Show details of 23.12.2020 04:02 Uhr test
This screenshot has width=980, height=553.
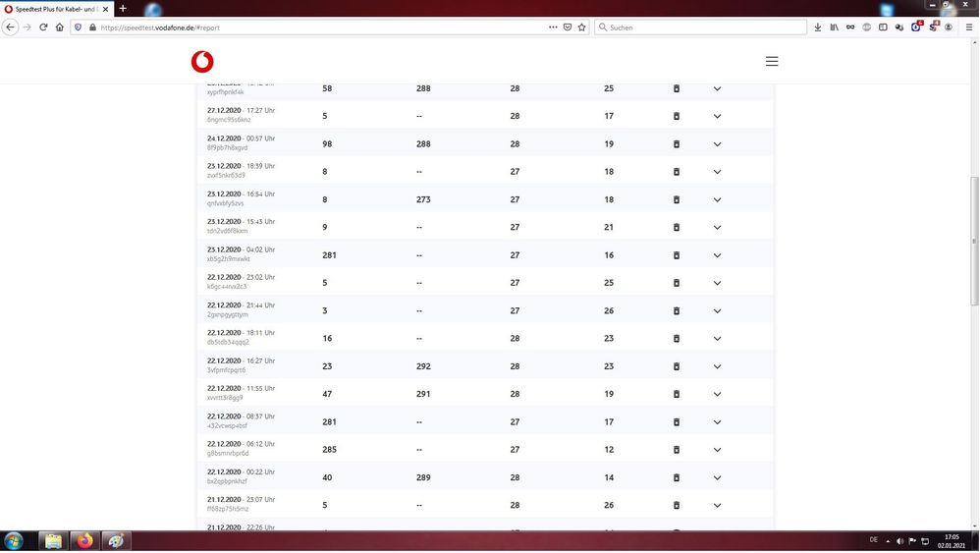(x=717, y=255)
